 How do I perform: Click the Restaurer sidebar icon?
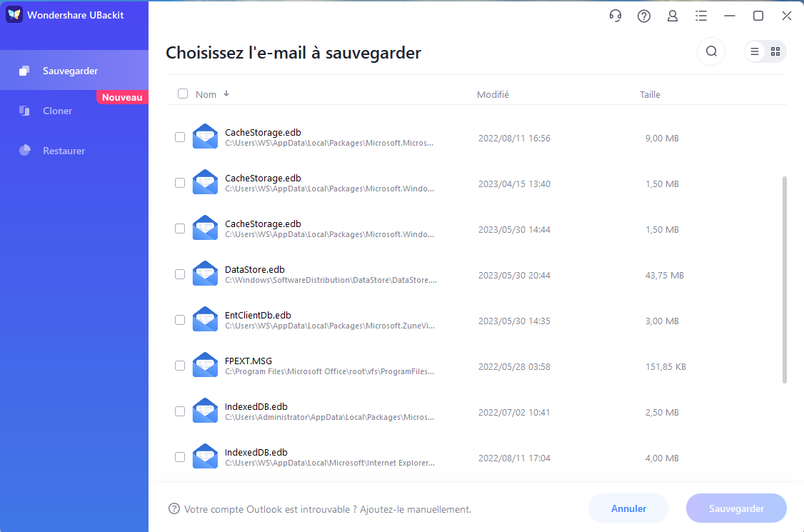24,150
